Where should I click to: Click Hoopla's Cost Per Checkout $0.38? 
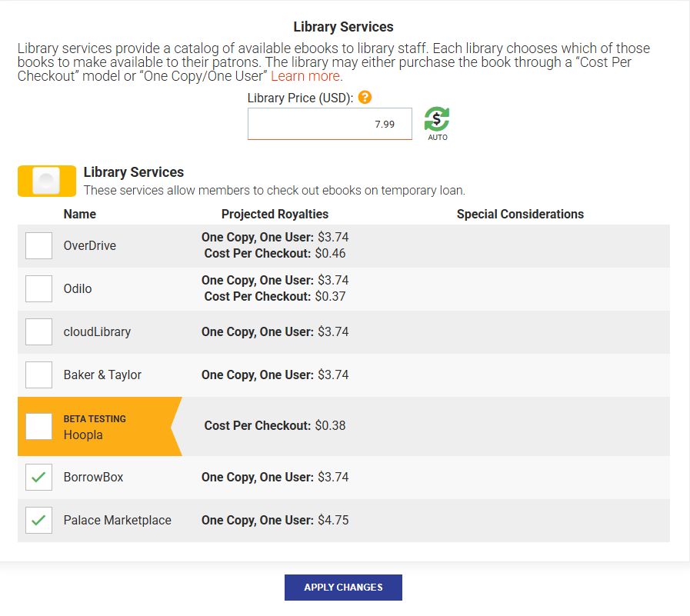point(275,425)
